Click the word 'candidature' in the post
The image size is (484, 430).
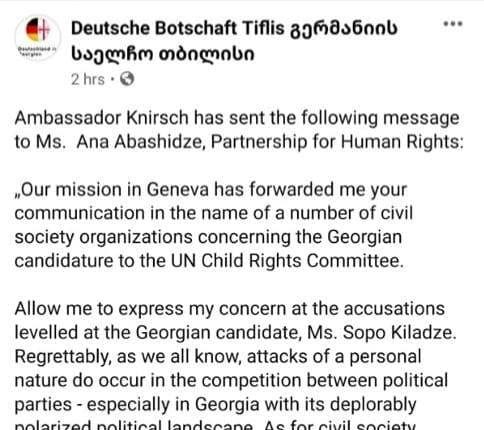pos(64,261)
